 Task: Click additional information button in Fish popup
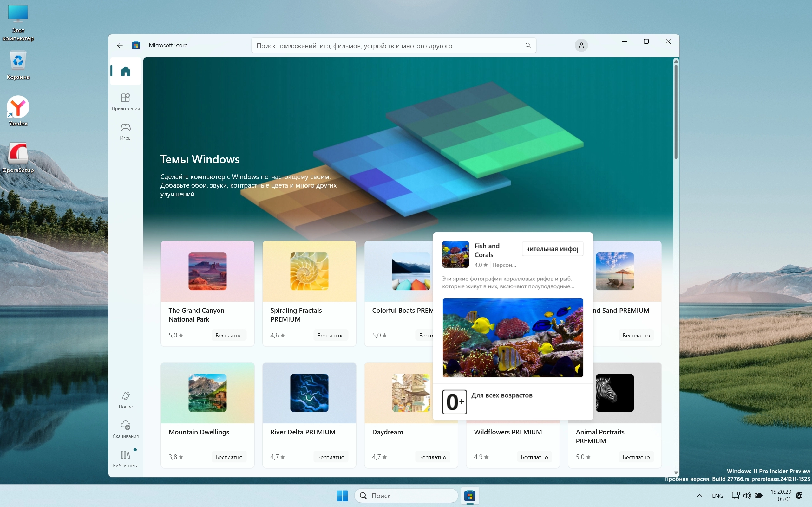tap(552, 249)
